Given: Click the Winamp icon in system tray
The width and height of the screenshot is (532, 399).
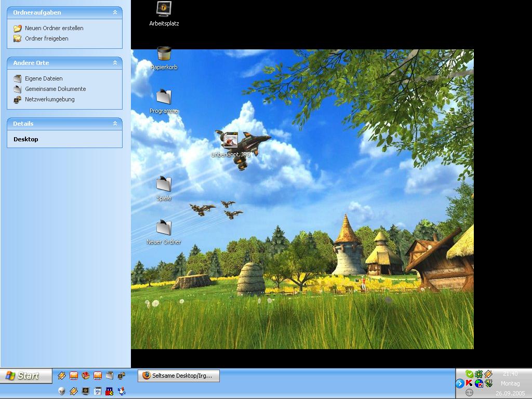Looking at the screenshot, I should coord(488,374).
